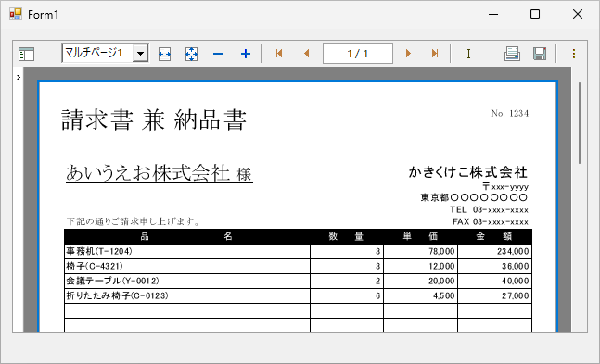Image resolution: width=600 pixels, height=364 pixels.
Task: Click the 会議テーブル(Y-0012) item cell
Action: (x=187, y=281)
